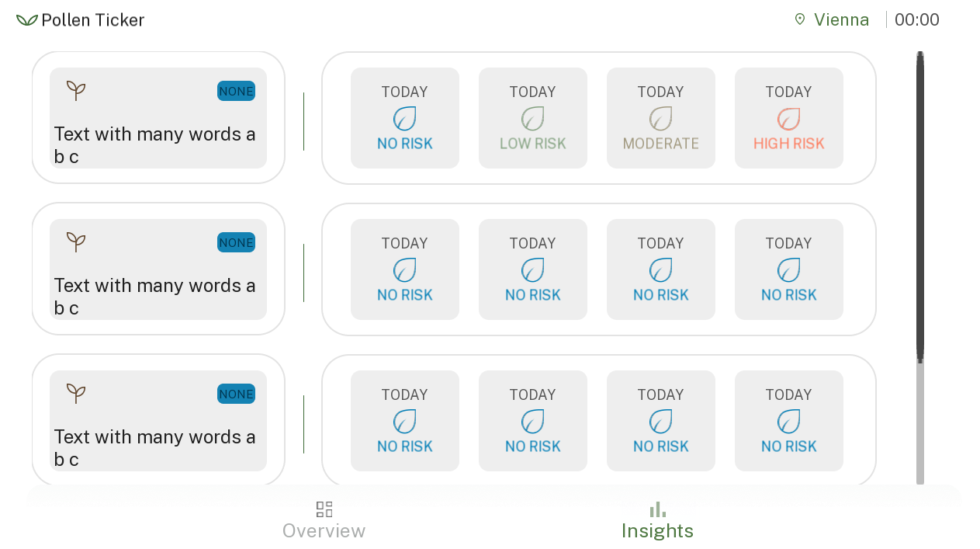
Task: Click the Overview grid icon
Action: point(324,509)
